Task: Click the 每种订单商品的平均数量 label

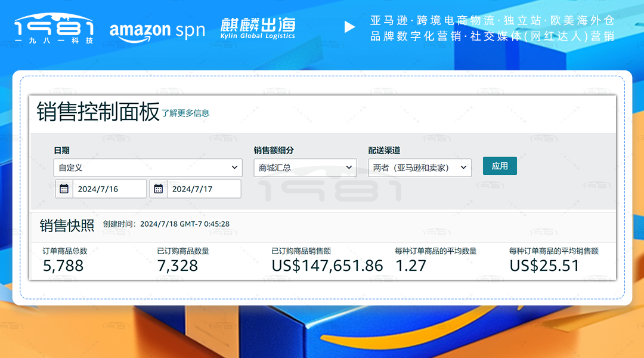Action: 436,251
